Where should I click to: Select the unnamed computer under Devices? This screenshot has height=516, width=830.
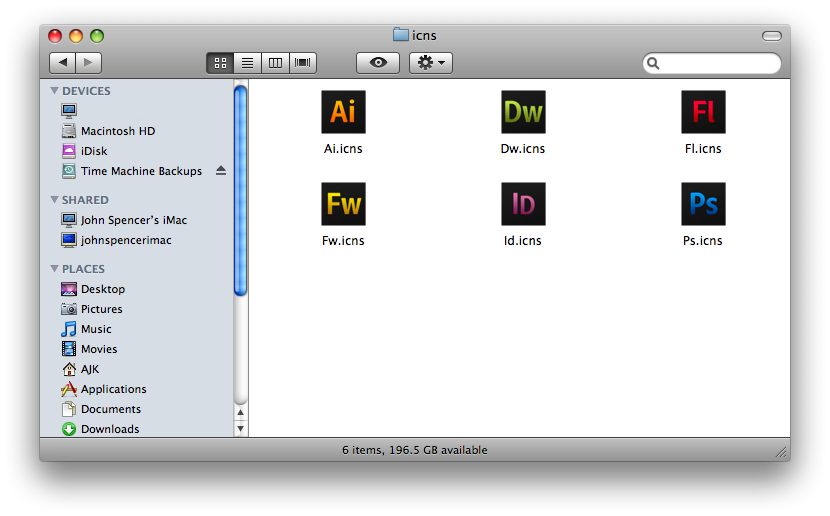click(x=69, y=111)
